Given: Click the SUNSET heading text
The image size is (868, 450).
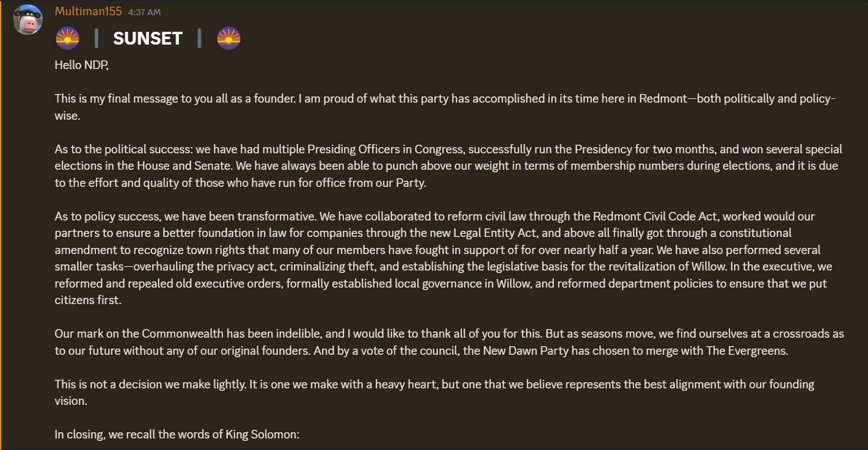Looking at the screenshot, I should pos(148,38).
